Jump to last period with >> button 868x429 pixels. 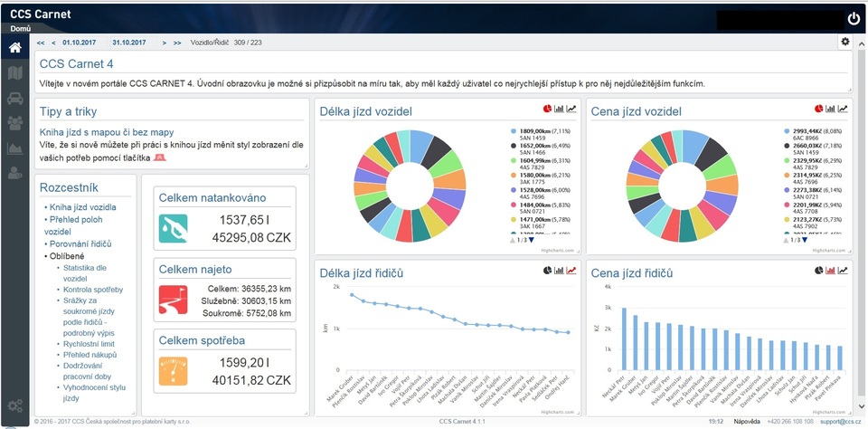[x=177, y=43]
